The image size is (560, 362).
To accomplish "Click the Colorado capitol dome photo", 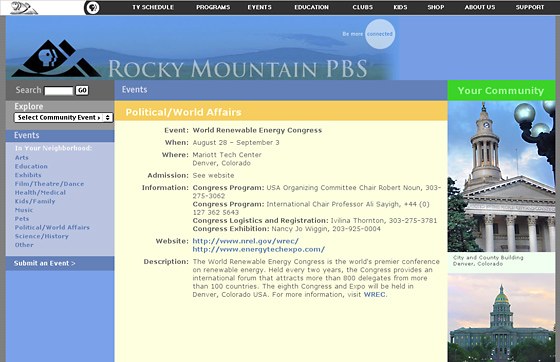I will 501,318.
